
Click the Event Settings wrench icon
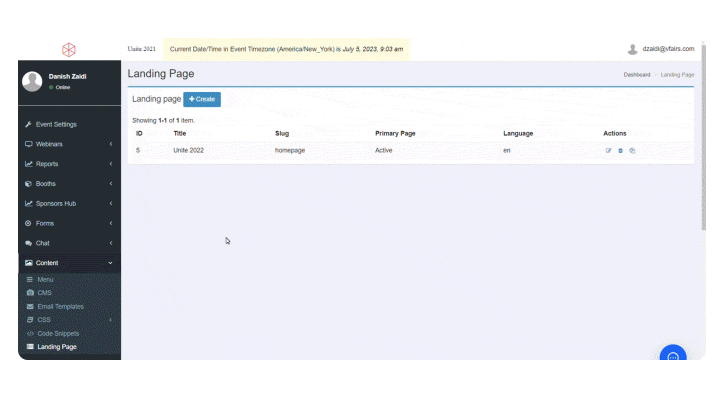coord(28,124)
